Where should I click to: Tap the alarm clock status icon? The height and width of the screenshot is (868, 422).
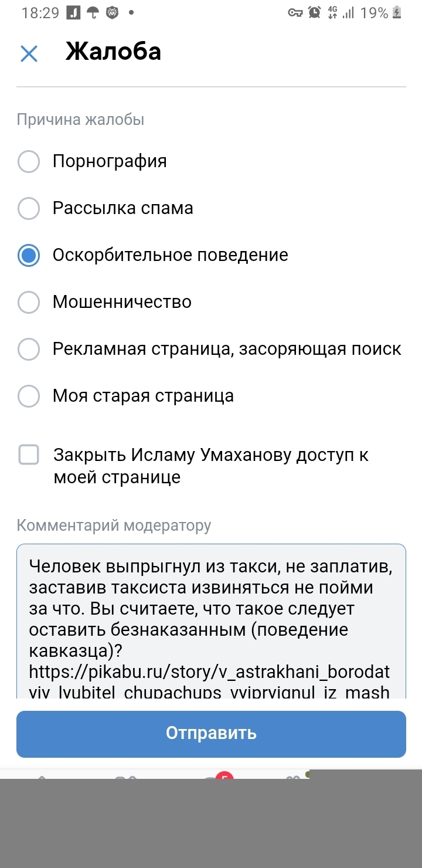(315, 13)
